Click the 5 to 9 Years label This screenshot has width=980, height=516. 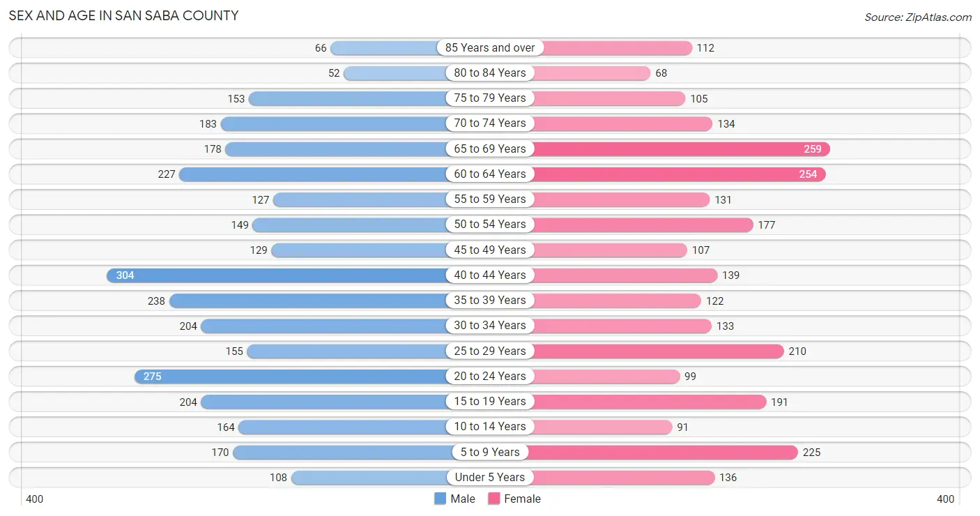[x=490, y=453]
